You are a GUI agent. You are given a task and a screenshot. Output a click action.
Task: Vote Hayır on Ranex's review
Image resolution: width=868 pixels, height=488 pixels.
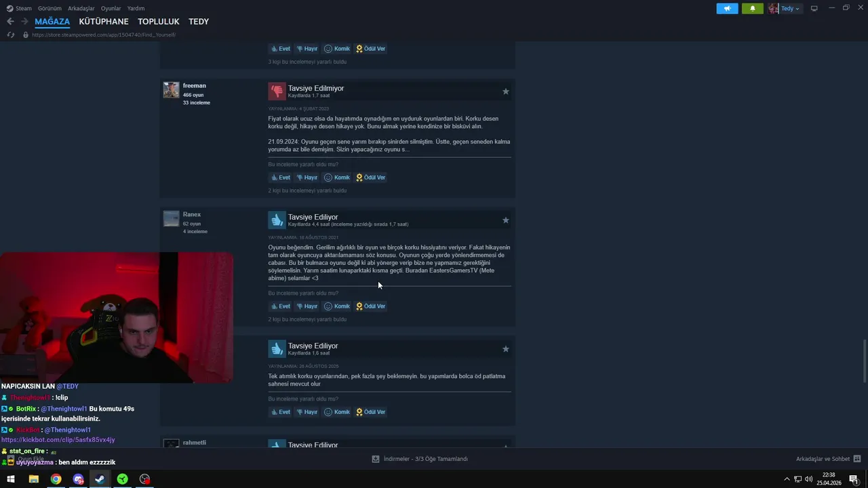pos(307,306)
